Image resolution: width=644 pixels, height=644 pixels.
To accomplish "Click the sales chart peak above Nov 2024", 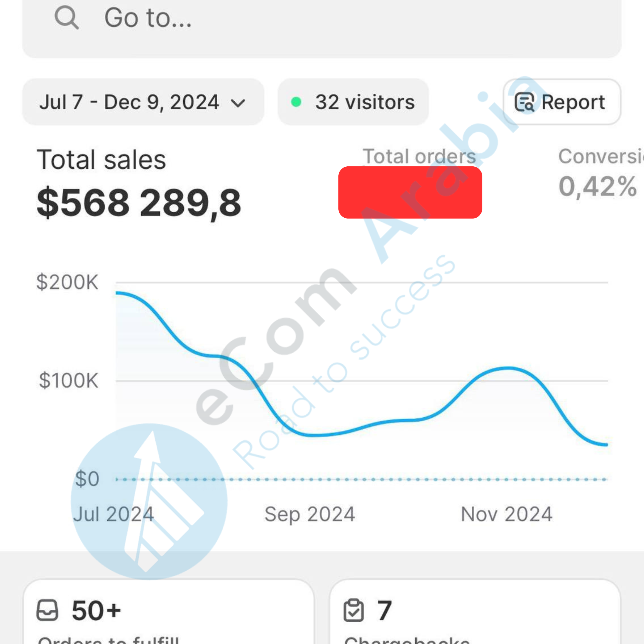I will tap(507, 368).
